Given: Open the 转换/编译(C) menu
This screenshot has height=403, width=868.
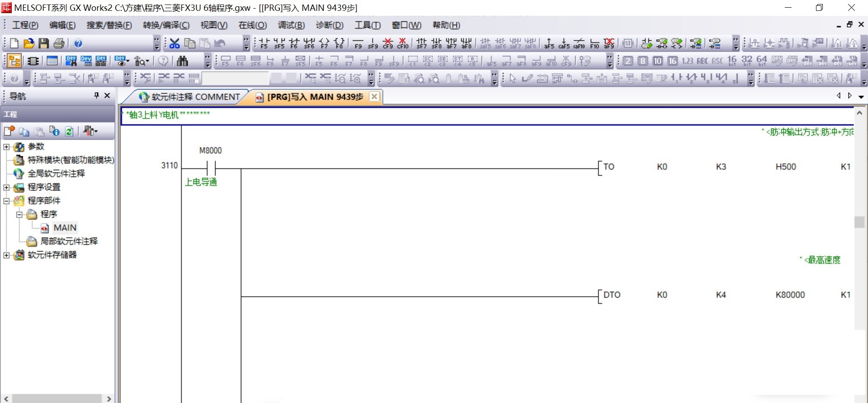Looking at the screenshot, I should pos(166,25).
